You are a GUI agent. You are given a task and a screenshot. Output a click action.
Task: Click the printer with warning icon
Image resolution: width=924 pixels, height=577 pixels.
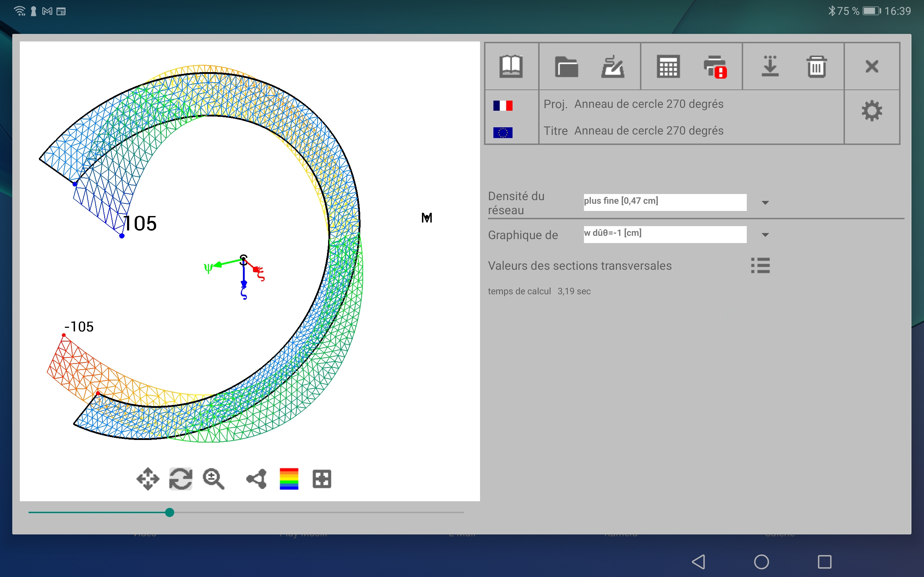tap(715, 67)
